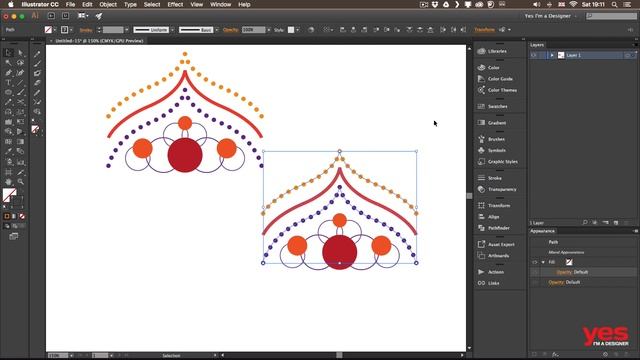This screenshot has width=640, height=360.
Task: Open the stroke weight dropdown
Action: pyautogui.click(x=127, y=30)
